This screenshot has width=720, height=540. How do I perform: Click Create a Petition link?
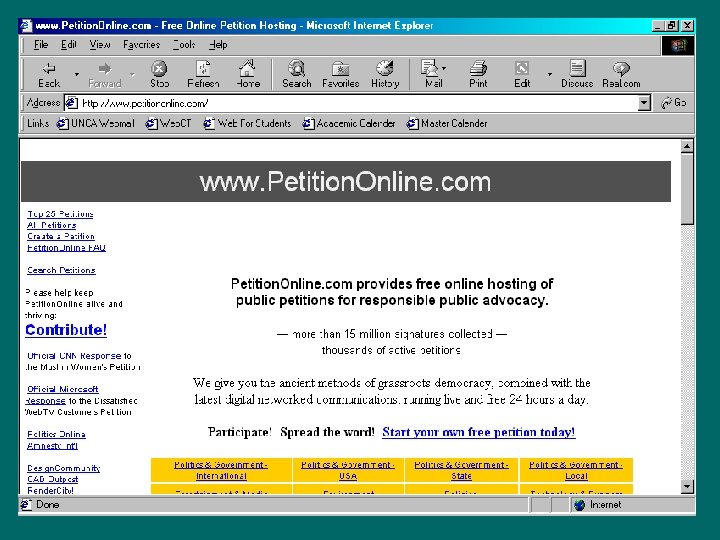61,236
